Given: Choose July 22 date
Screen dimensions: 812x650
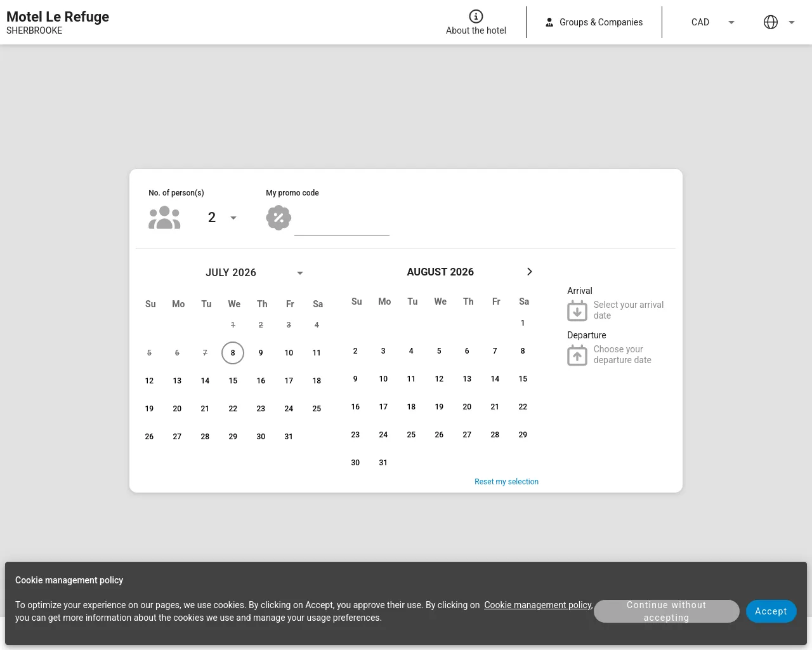Looking at the screenshot, I should (233, 409).
